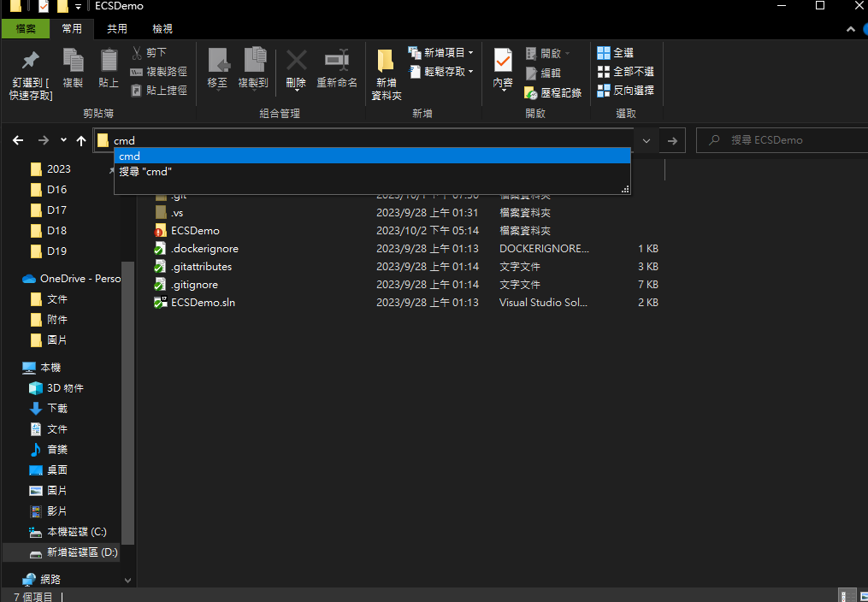The height and width of the screenshot is (602, 868).
Task: Switch to the Share (共用) tab
Action: [117, 29]
